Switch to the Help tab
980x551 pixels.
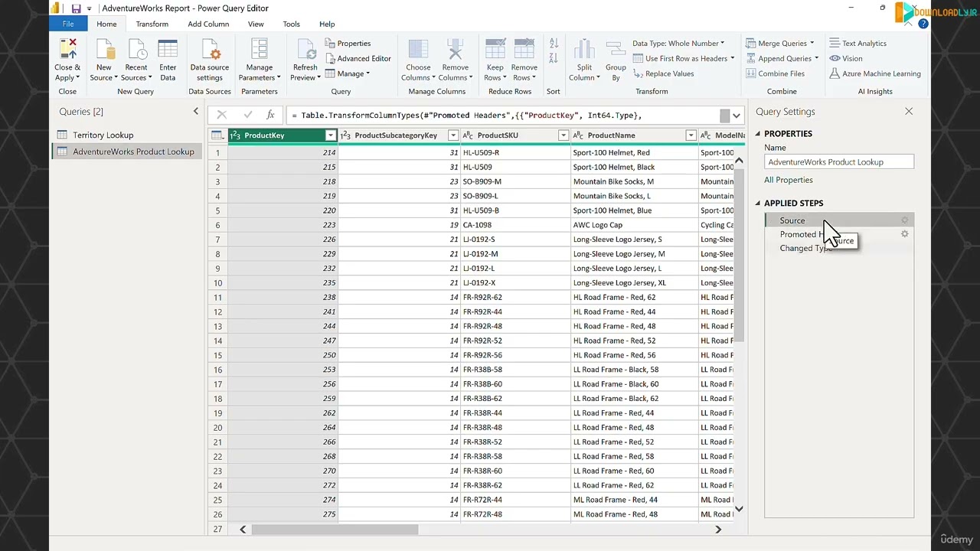pos(327,24)
